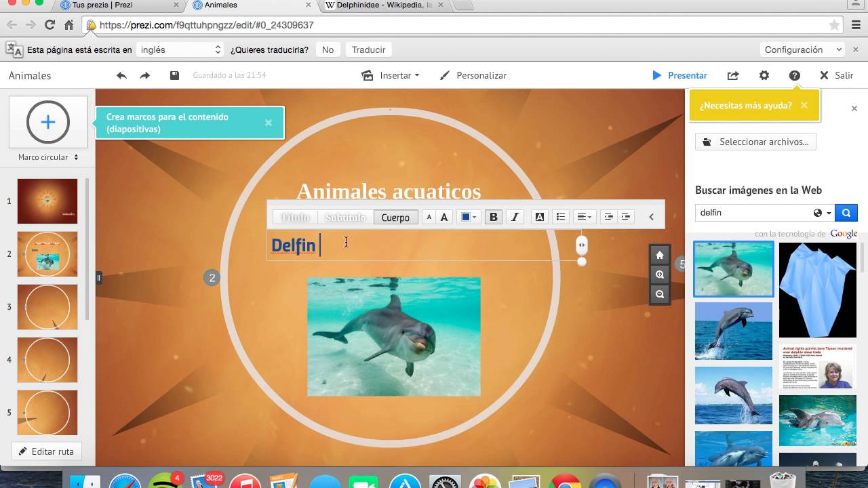
Task: Collapse the left sidebar handle
Action: click(x=99, y=278)
